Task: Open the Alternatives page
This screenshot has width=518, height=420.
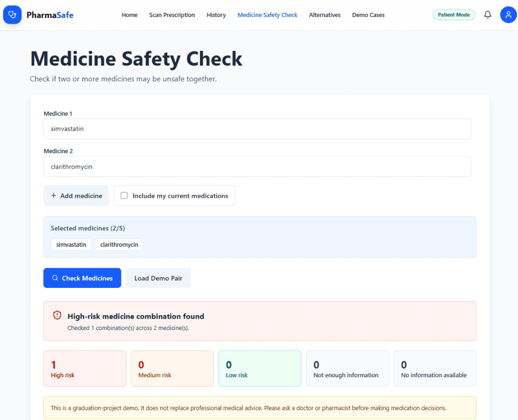Action: 325,15
